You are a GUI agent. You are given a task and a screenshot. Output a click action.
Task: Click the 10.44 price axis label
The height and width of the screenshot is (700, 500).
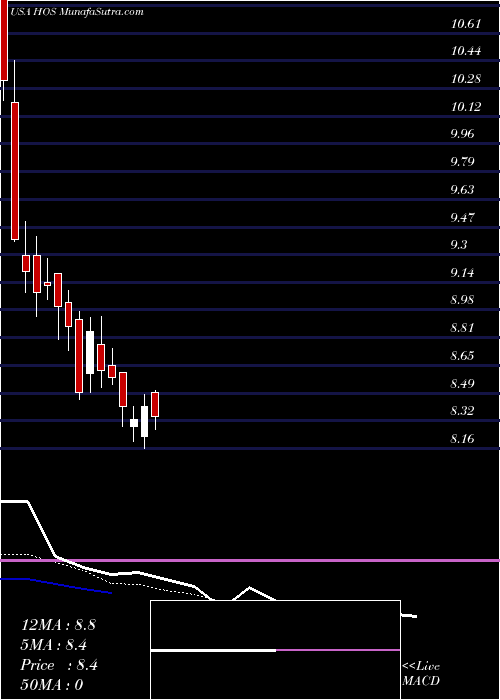[x=466, y=51]
